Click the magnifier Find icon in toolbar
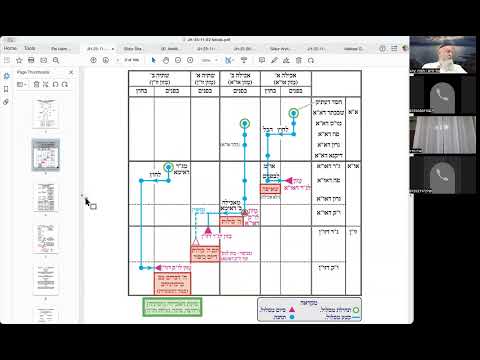This screenshot has height=360, width=480. pyautogui.click(x=56, y=60)
